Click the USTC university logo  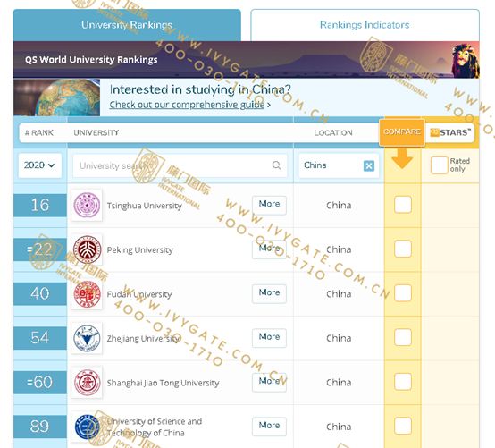87,427
